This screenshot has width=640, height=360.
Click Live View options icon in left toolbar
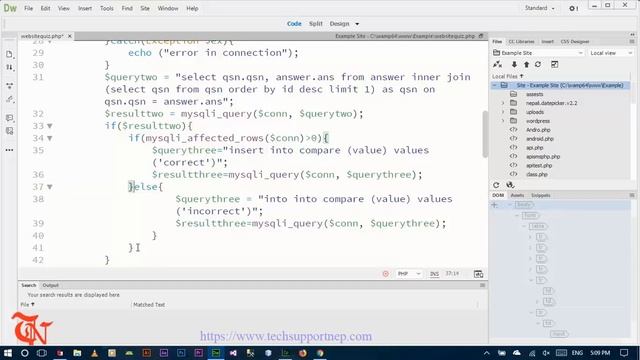pyautogui.click(x=9, y=86)
